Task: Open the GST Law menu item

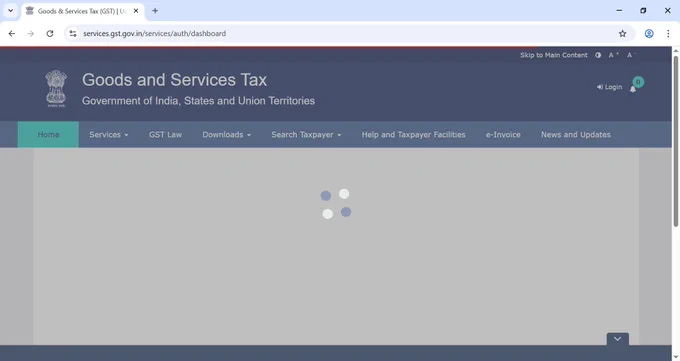Action: 165,135
